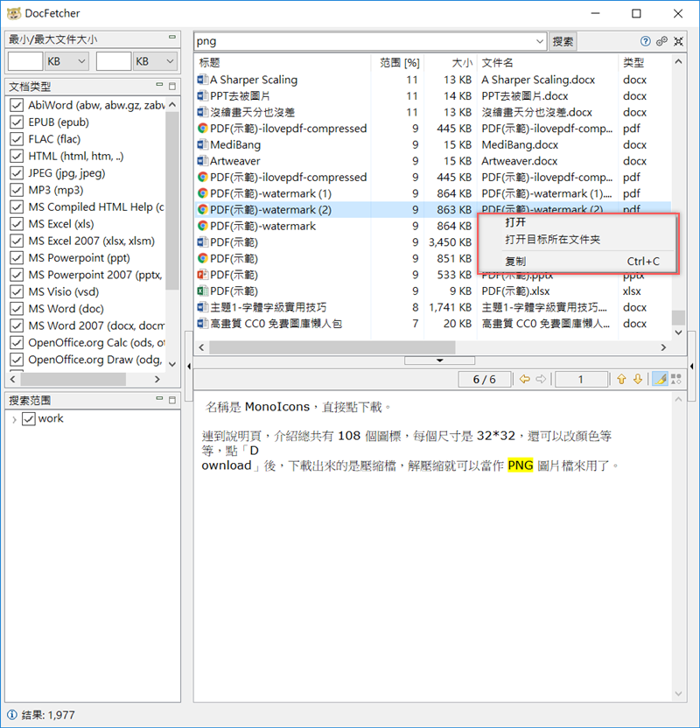This screenshot has width=700, height=728.
Task: Uncheck the EPUB (epub) type
Action: pos(17,122)
